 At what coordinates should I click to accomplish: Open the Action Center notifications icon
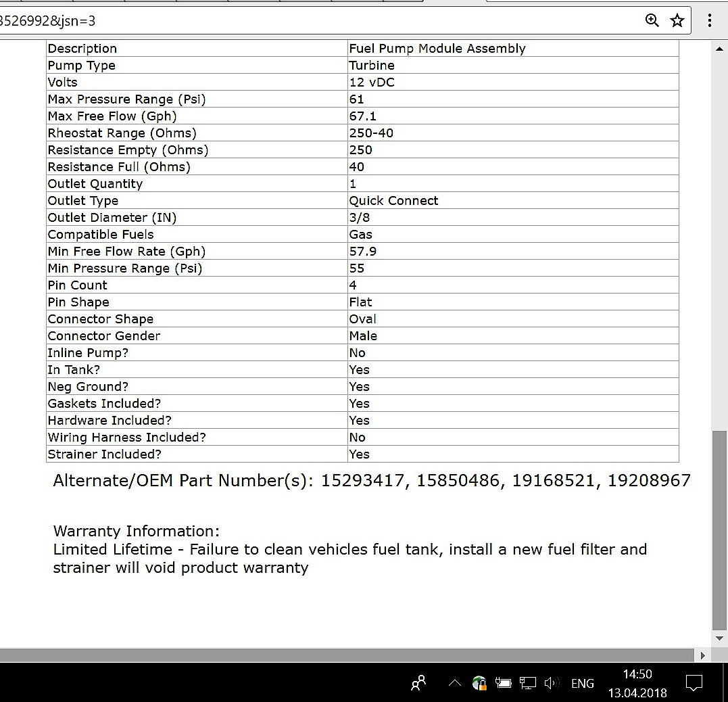(x=694, y=683)
